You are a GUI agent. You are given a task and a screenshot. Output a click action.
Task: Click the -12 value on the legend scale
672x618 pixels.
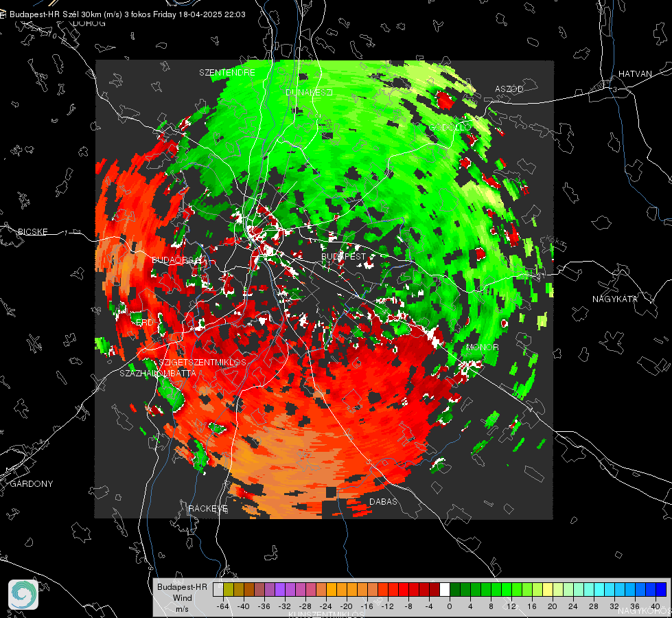(x=387, y=606)
